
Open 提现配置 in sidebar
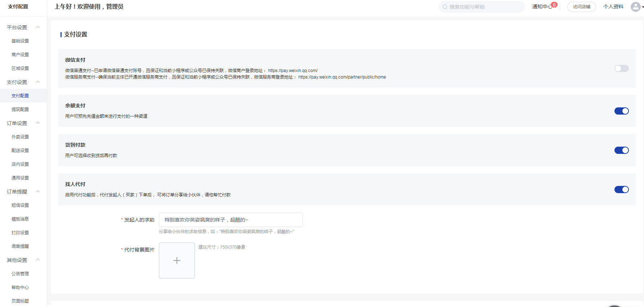(20, 110)
